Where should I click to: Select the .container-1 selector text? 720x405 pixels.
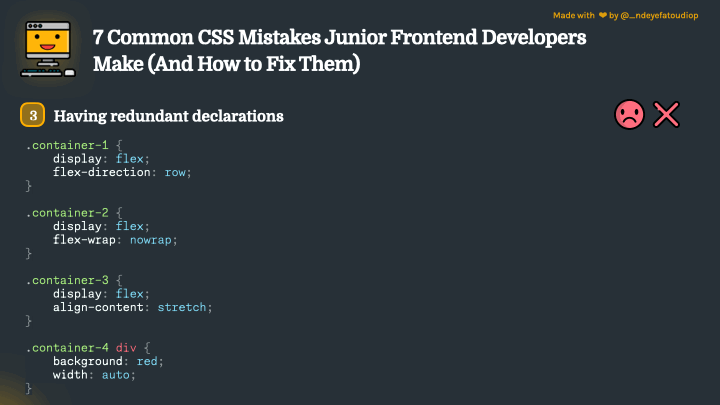(x=67, y=145)
